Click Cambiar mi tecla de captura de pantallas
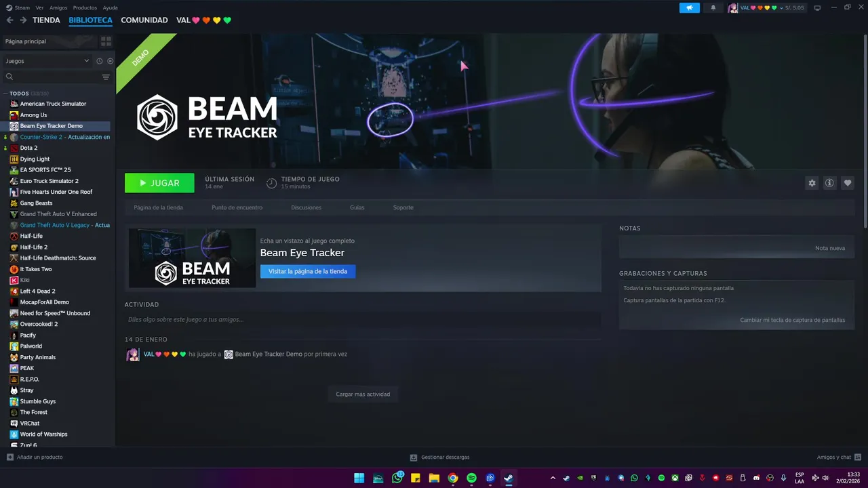 click(x=792, y=320)
